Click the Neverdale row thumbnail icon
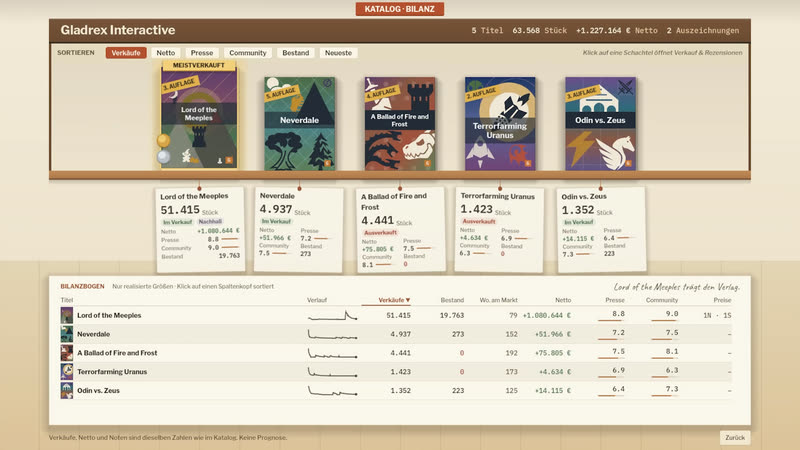 pos(67,334)
